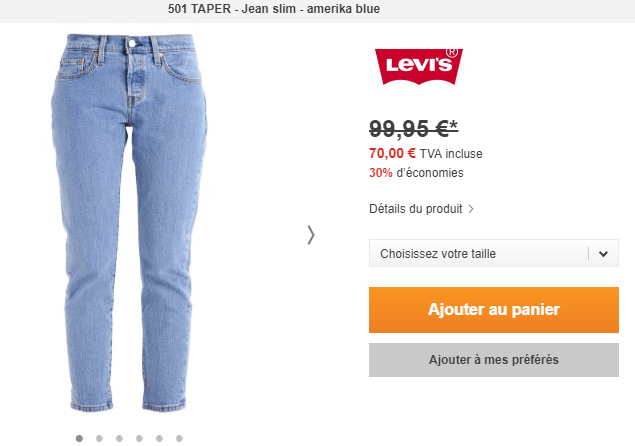Expand 'Détails du produit' chevron
Screen dimensions: 635x446
(471, 209)
